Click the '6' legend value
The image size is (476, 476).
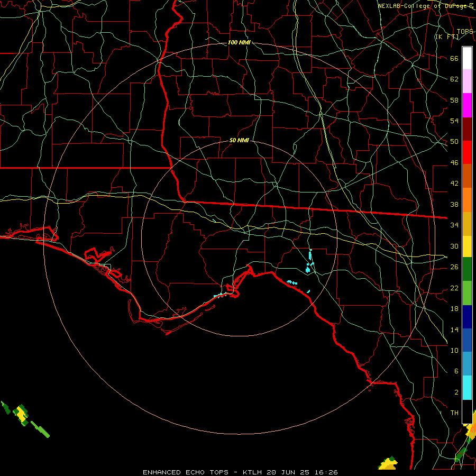(456, 371)
